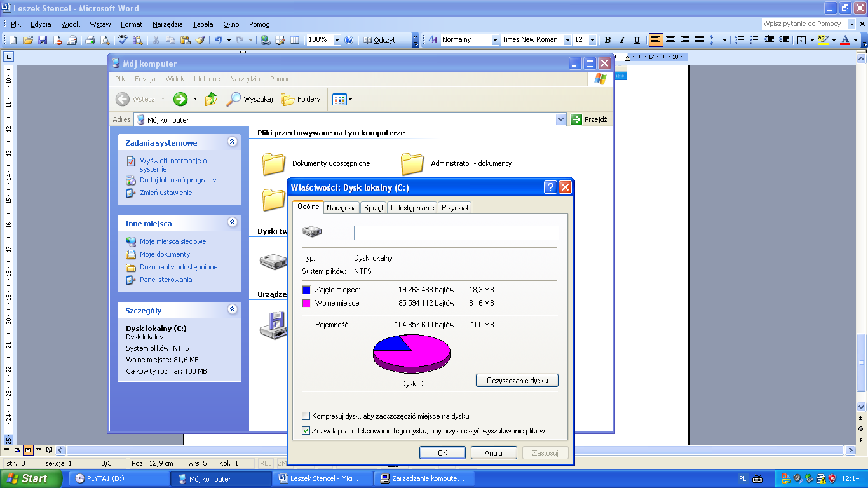This screenshot has width=868, height=488.
Task: Apply the red font color
Action: pyautogui.click(x=844, y=40)
